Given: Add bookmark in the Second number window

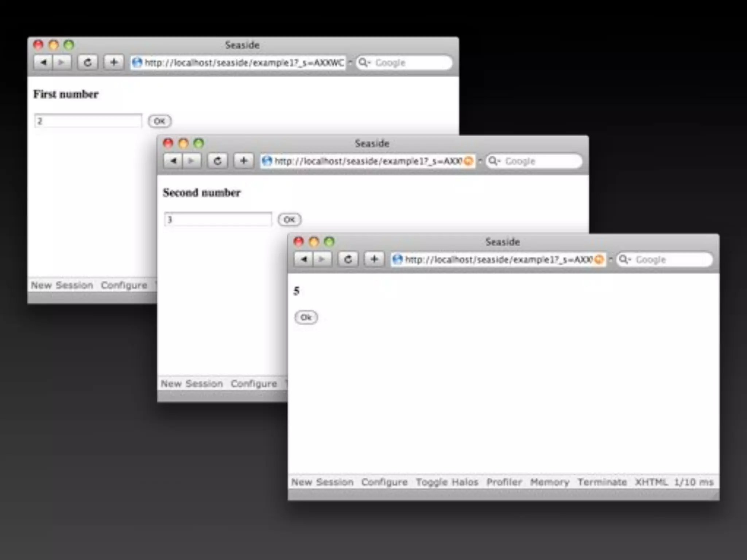Looking at the screenshot, I should 244,161.
